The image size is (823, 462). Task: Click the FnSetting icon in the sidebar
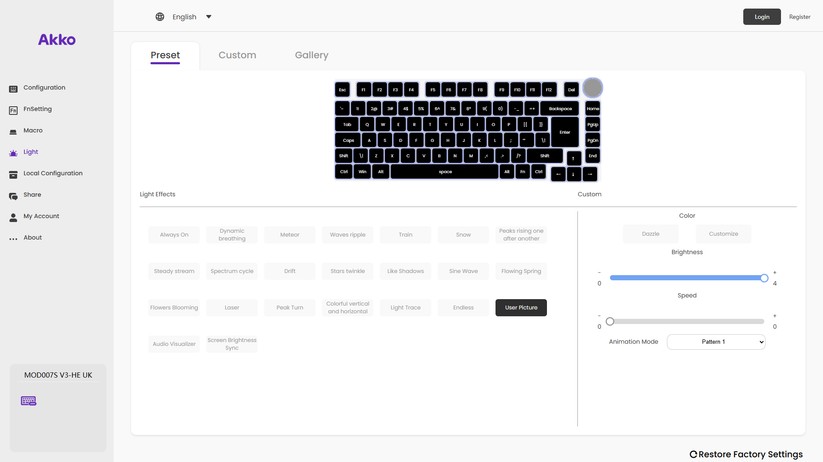tap(13, 110)
